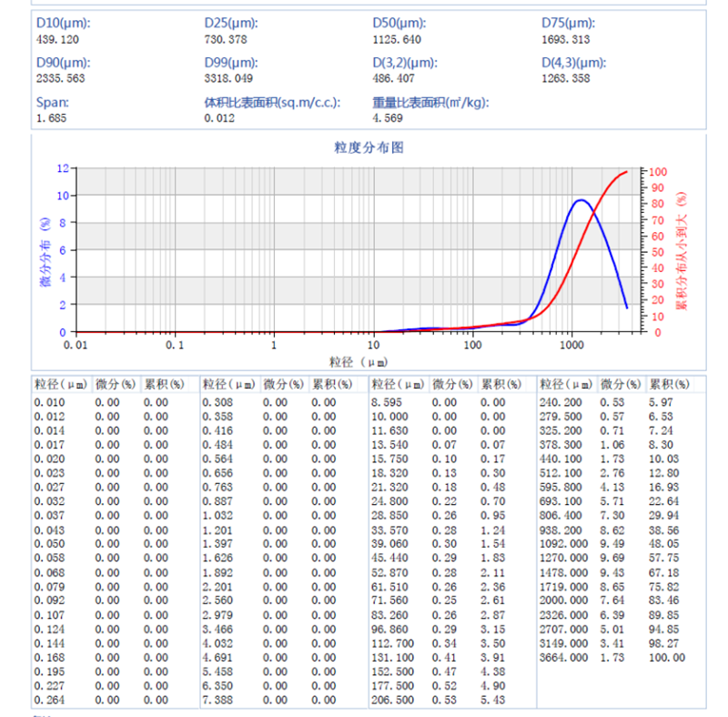Select the Span value 1.685
728x717 pixels.
tap(49, 117)
